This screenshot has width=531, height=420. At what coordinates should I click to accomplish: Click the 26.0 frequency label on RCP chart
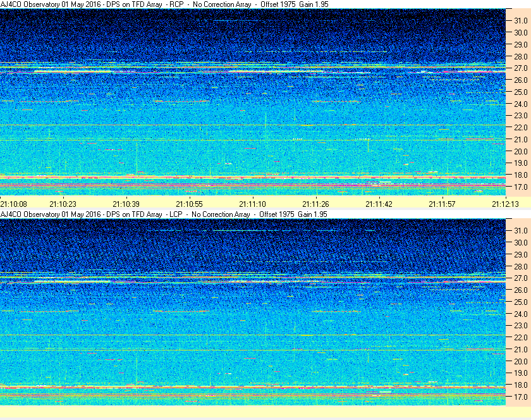coord(521,80)
